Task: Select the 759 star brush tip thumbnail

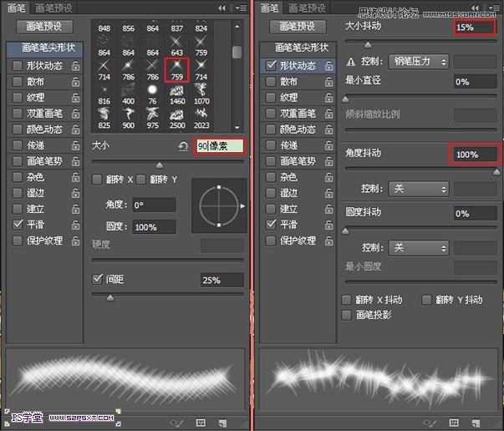Action: pos(176,69)
